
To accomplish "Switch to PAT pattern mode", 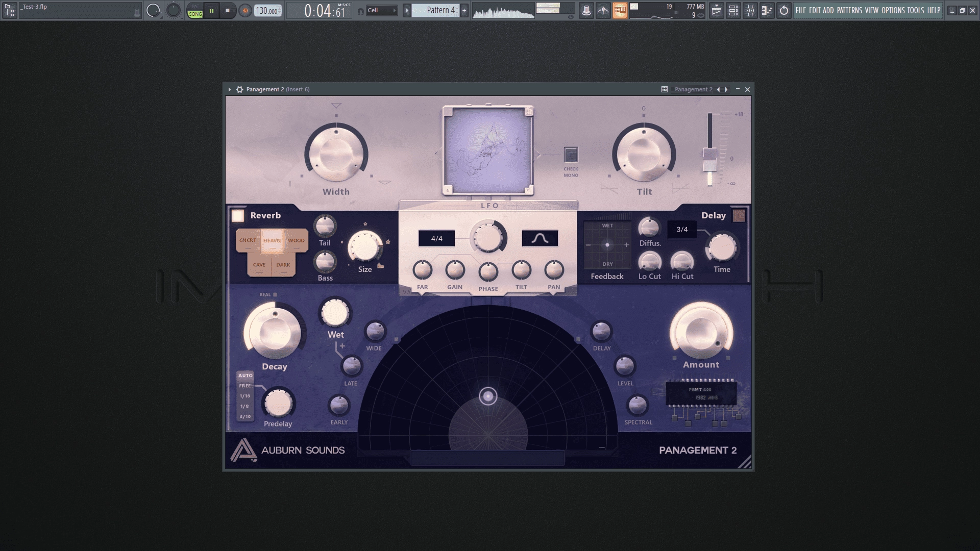I will 195,7.
